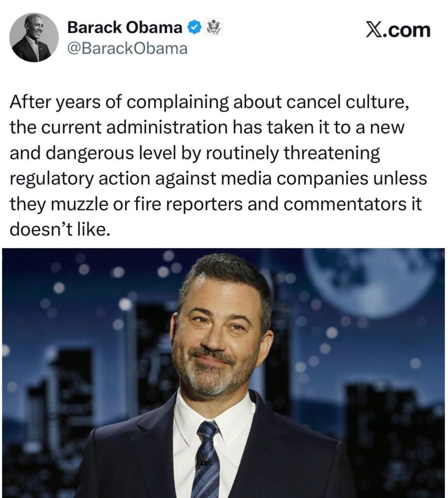The height and width of the screenshot is (498, 448).
Task: Click the X.com watermark text
Action: point(398,30)
